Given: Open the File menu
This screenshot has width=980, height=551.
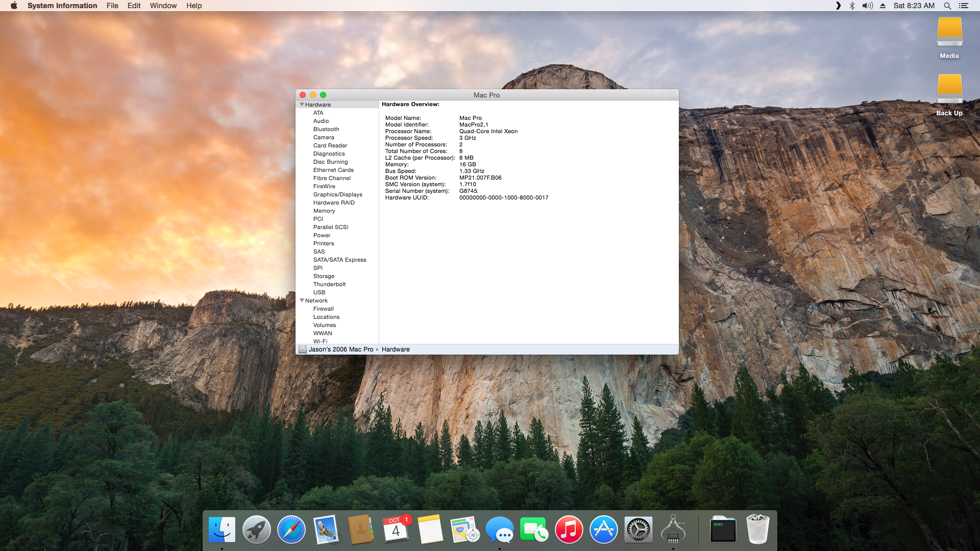Looking at the screenshot, I should coord(112,6).
